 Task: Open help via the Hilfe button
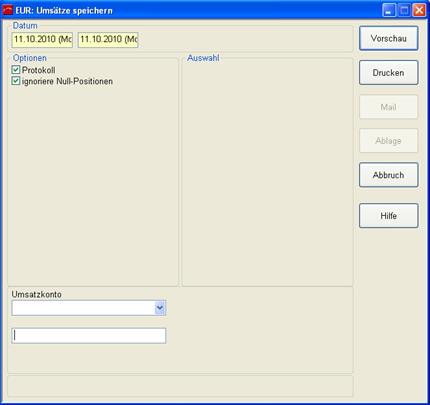click(389, 216)
